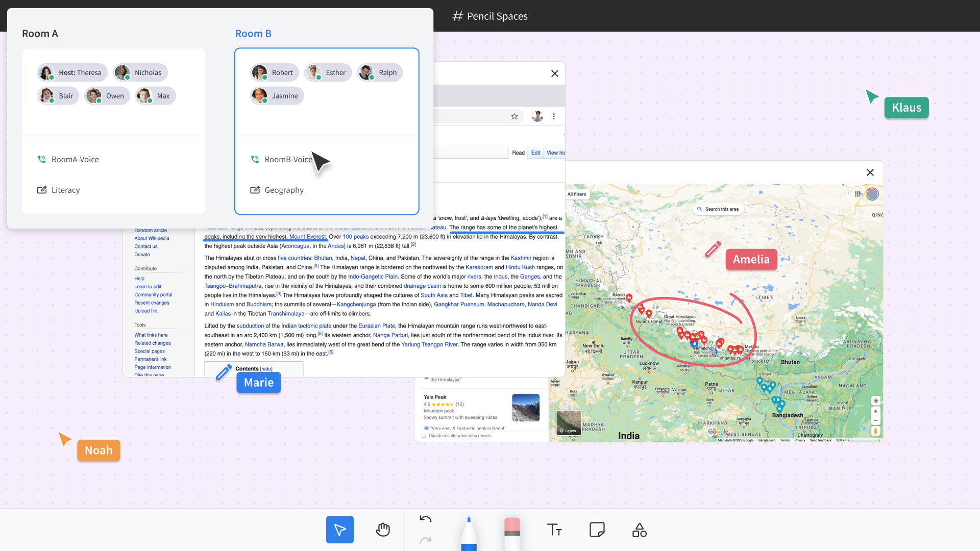Click Jasmine participant chip

(x=277, y=96)
